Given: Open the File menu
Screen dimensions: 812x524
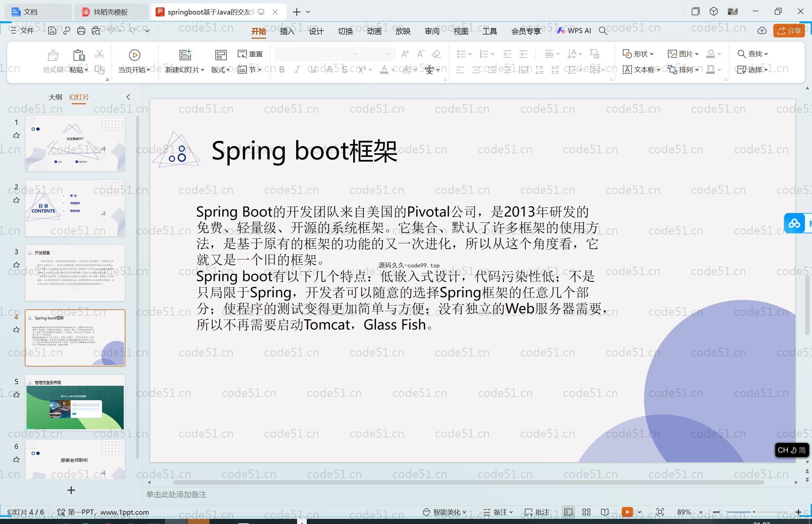Looking at the screenshot, I should tap(23, 31).
